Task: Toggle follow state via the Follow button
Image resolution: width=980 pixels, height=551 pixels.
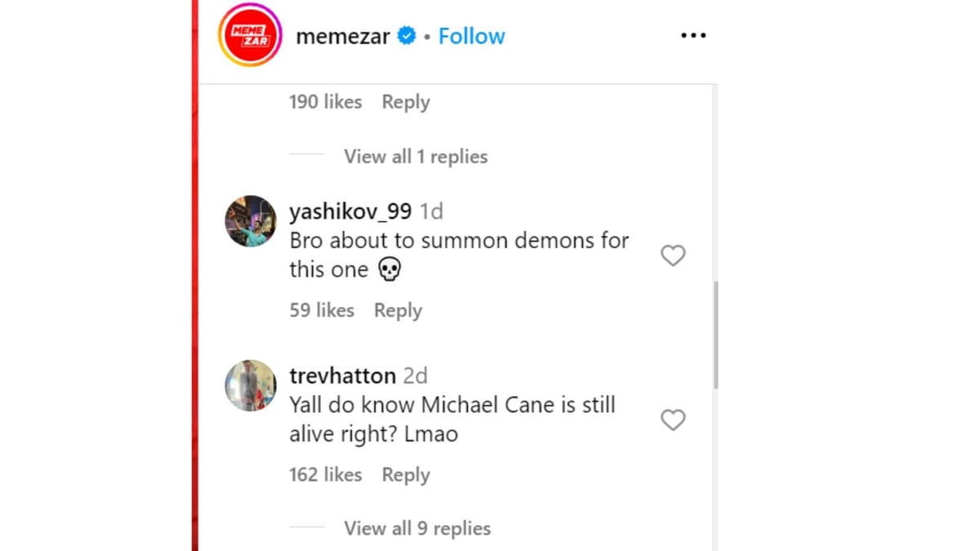Action: [472, 35]
